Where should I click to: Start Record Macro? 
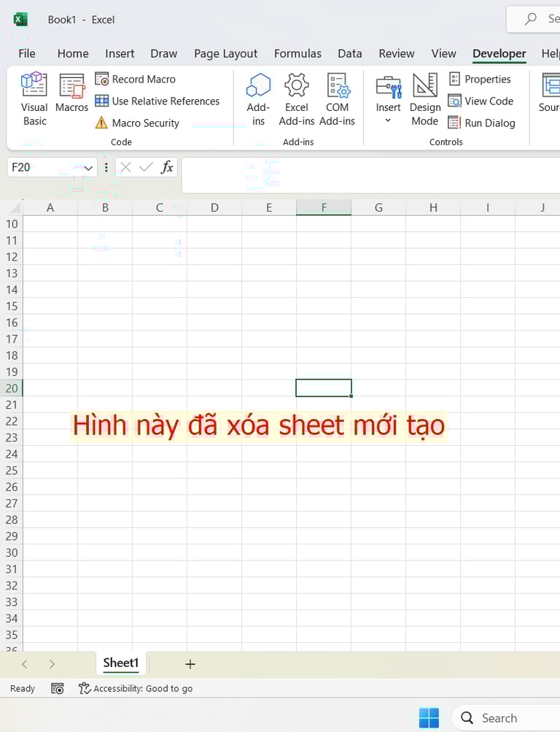135,80
